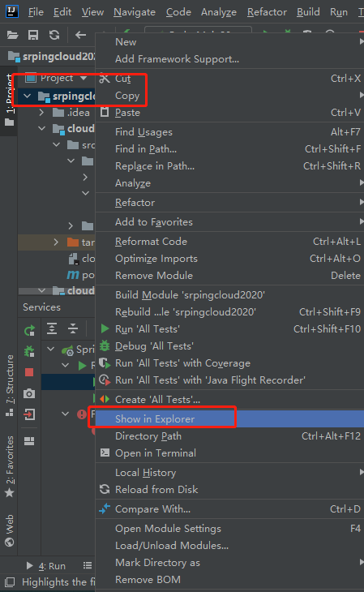Click the Java Flight Recorder icon

pyautogui.click(x=105, y=380)
